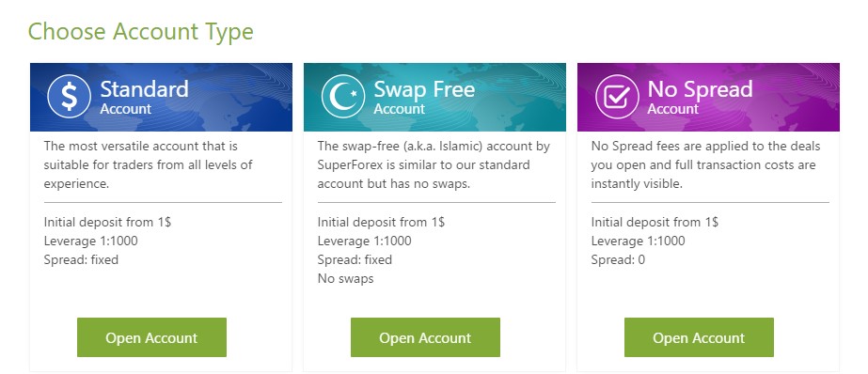Viewport: 868px width, 374px height.
Task: Select the purple No Spread Account banner
Action: click(708, 97)
